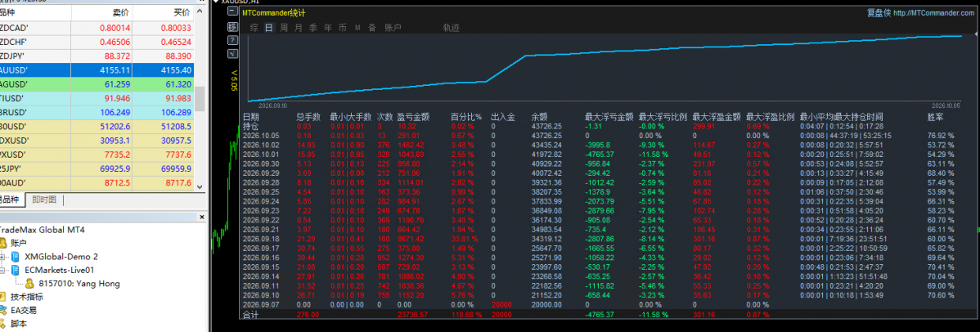Click the 移 move-panel icon
980x332 pixels.
tap(232, 26)
